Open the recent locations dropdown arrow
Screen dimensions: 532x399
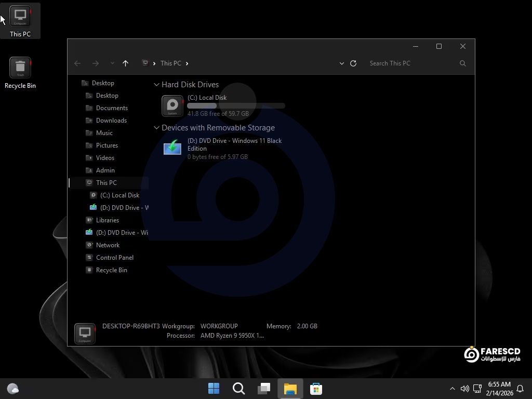112,63
